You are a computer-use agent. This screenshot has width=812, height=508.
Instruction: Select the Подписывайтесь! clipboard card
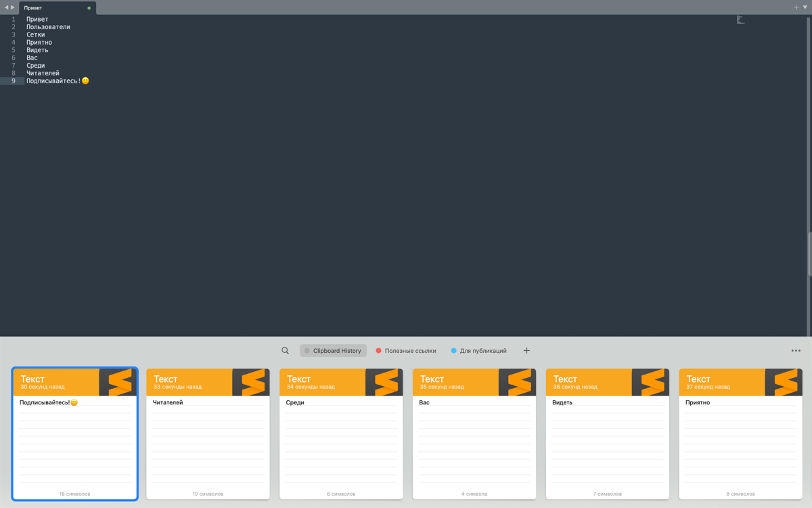pyautogui.click(x=74, y=440)
